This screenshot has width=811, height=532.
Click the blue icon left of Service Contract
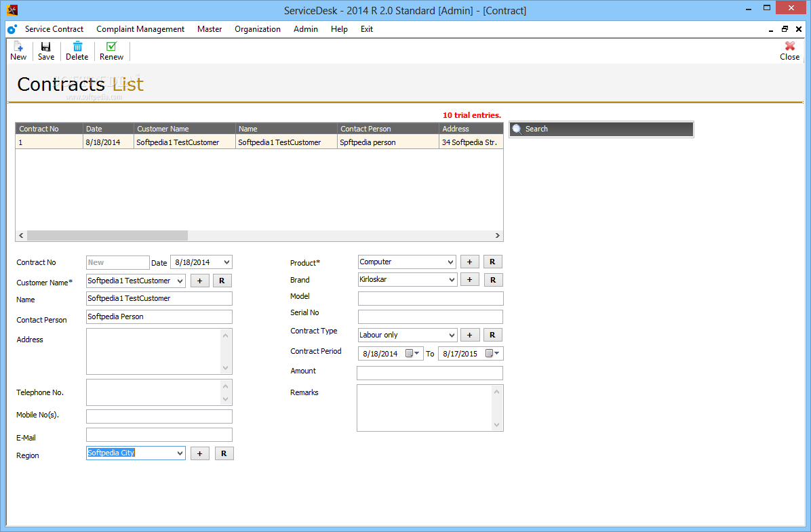point(12,29)
